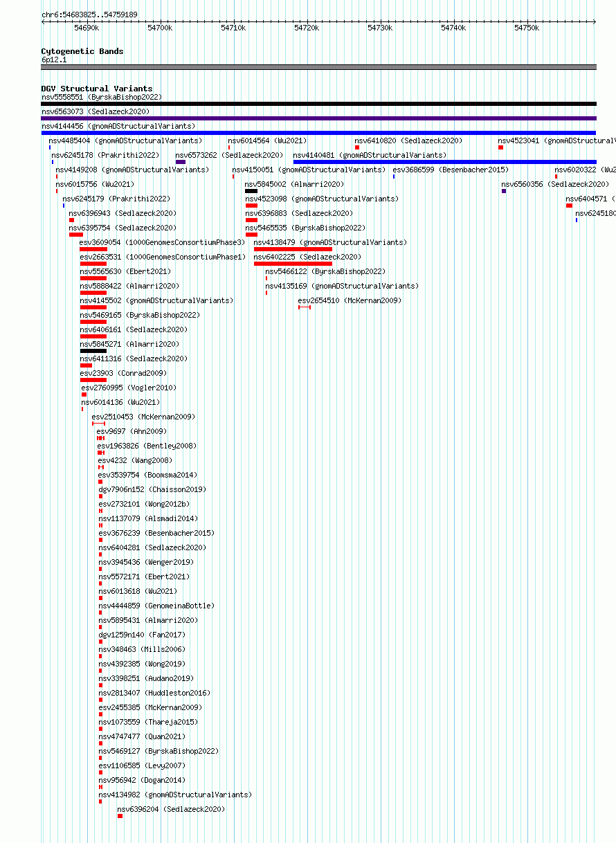Screen dimensions: 616x843
Task: Select the nsv4138479 gnomAD variant label
Action: 331,242
